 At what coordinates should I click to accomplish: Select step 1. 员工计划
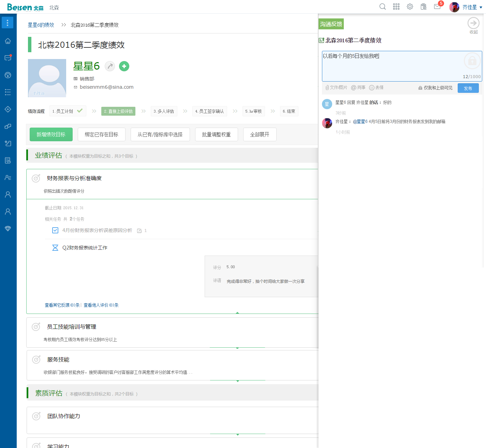[68, 111]
